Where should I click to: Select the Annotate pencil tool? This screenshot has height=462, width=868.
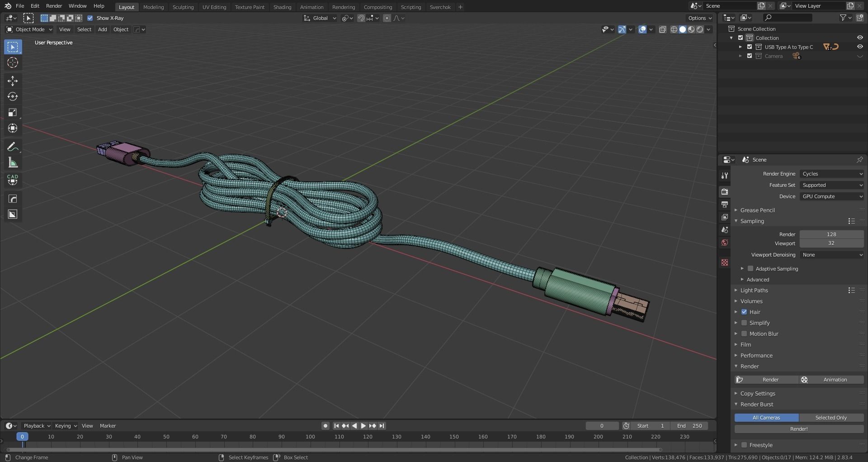[13, 147]
